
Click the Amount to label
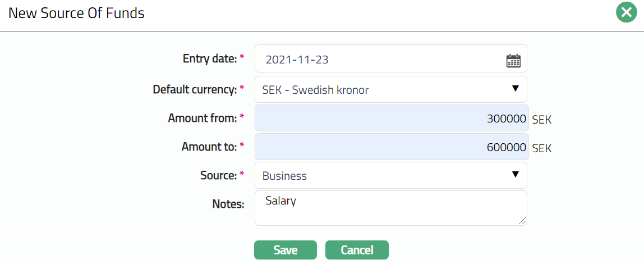point(209,147)
